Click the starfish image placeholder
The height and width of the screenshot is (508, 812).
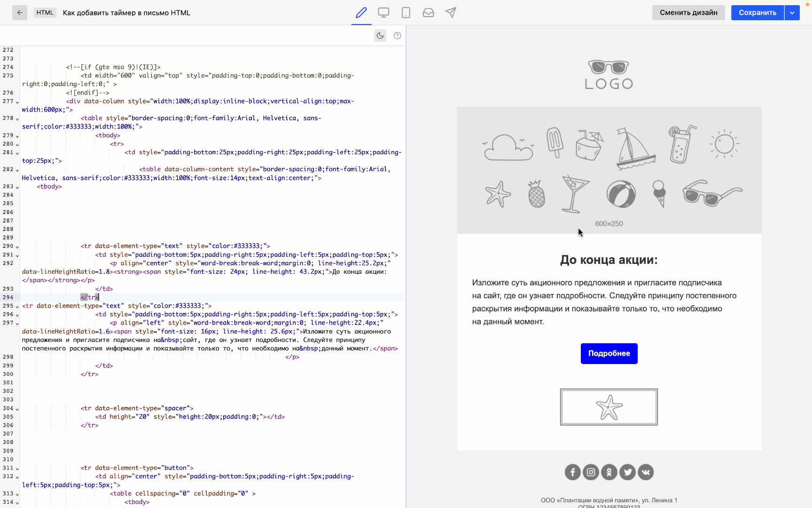pos(609,407)
